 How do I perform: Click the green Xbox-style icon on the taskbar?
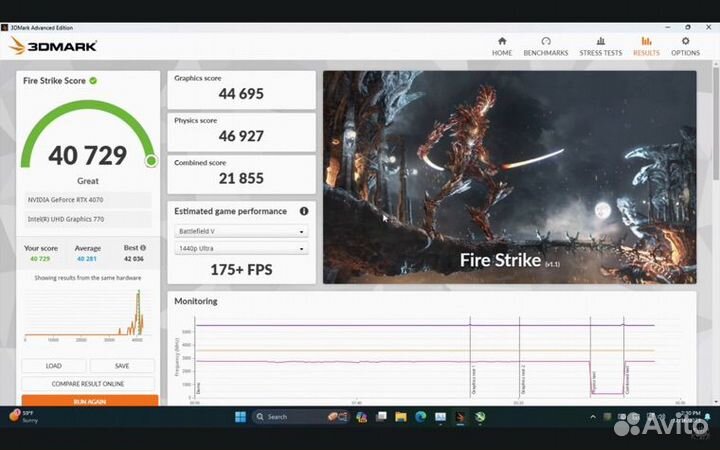tap(480, 417)
